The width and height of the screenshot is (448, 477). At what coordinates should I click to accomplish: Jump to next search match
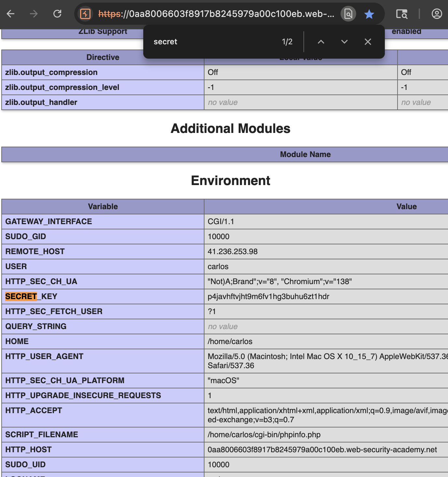coord(344,42)
